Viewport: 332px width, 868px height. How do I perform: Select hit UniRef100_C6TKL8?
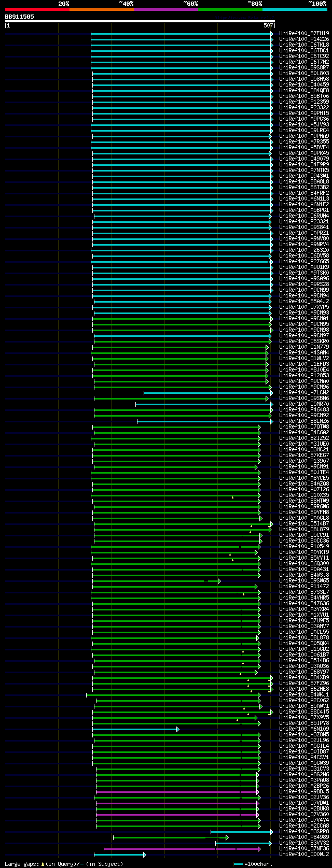304,45
